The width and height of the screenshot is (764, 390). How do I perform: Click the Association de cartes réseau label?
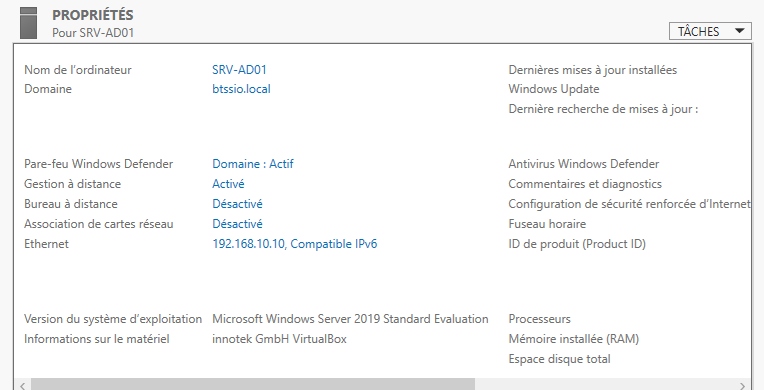click(98, 224)
